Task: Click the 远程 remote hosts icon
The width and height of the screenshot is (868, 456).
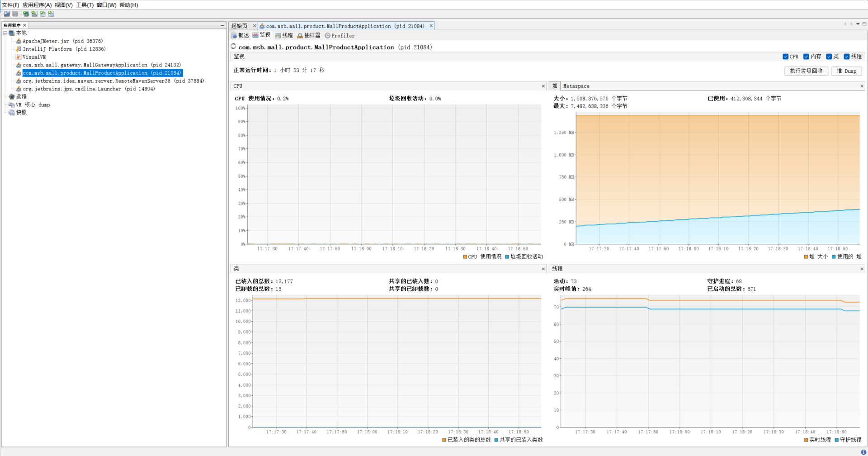Action: click(x=12, y=97)
